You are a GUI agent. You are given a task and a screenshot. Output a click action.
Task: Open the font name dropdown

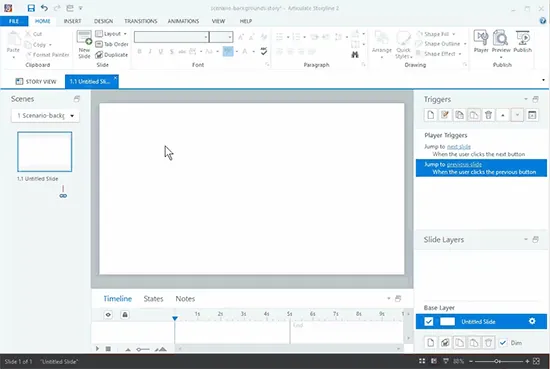pyautogui.click(x=206, y=37)
